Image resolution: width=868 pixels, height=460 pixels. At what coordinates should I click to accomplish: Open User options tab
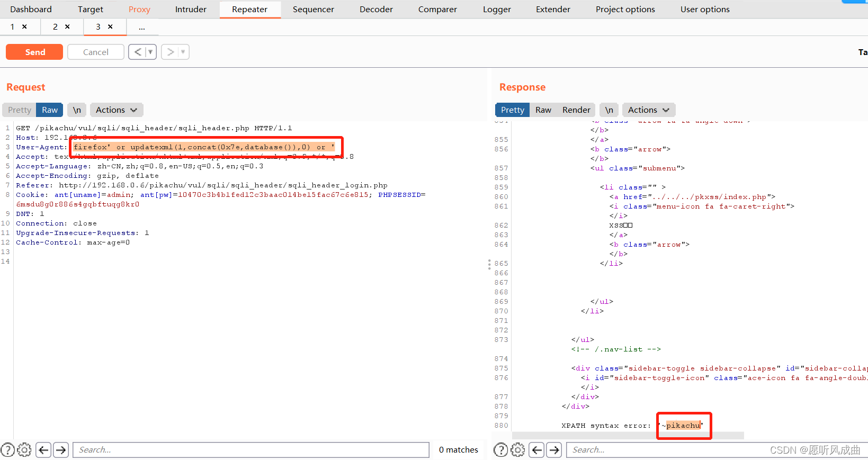click(x=705, y=9)
